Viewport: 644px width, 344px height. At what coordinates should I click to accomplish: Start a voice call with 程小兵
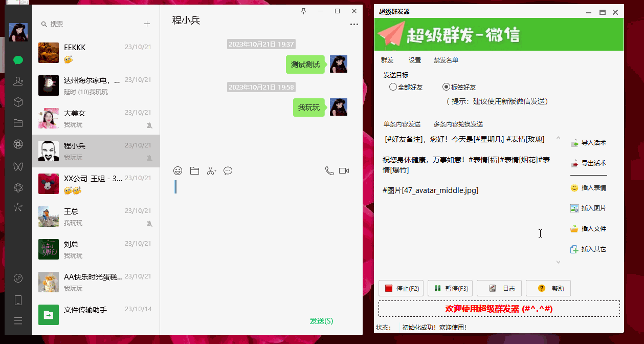tap(329, 171)
